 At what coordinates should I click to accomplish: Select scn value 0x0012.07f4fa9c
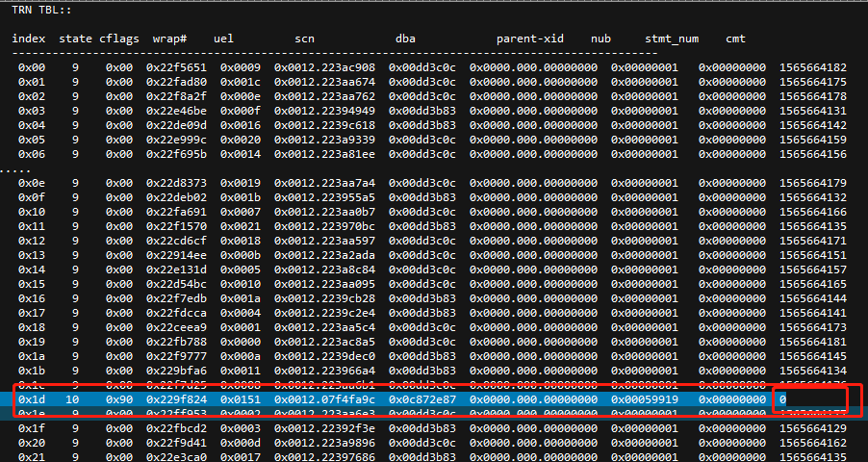[x=324, y=399]
